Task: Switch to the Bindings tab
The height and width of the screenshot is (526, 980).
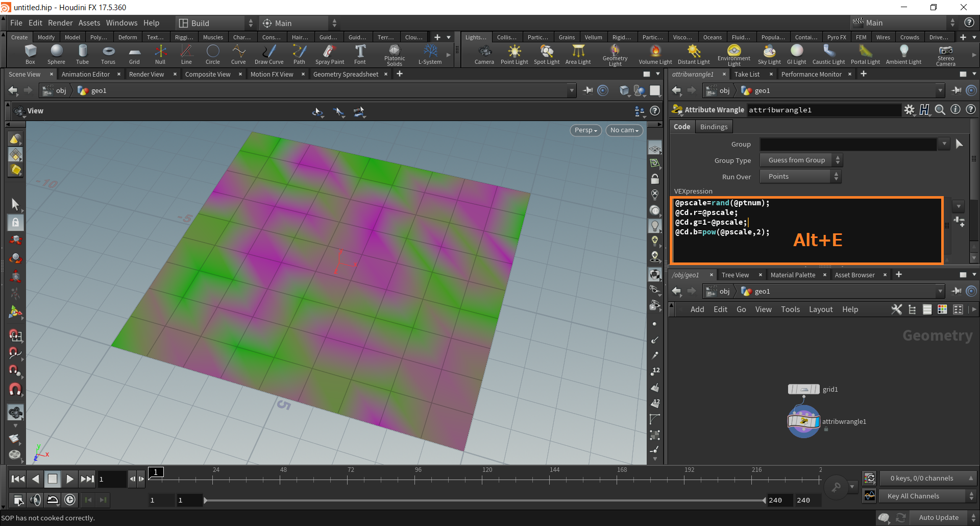Action: (x=714, y=127)
